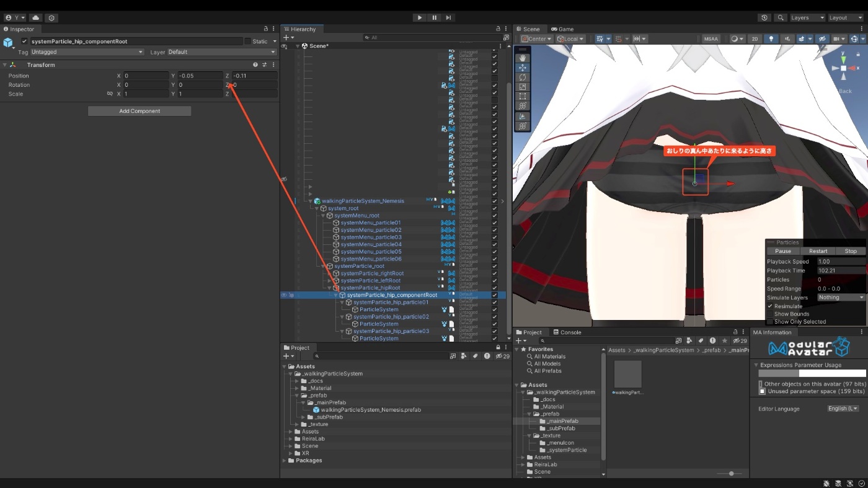
Task: Open the Scene draw mode icon
Action: 737,38
